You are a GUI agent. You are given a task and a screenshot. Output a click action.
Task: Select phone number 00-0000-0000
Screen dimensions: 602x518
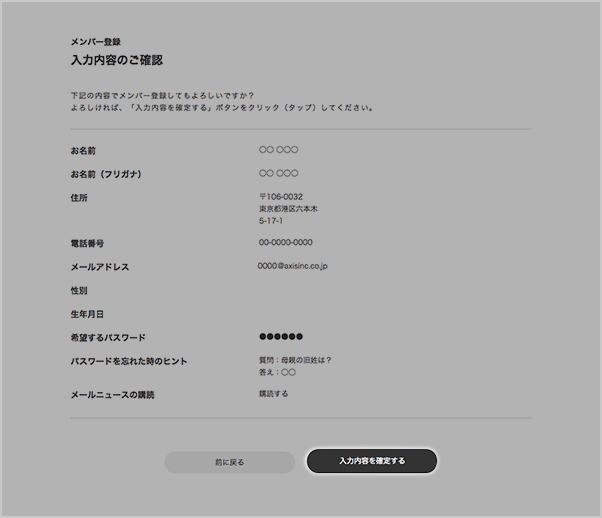click(x=286, y=242)
